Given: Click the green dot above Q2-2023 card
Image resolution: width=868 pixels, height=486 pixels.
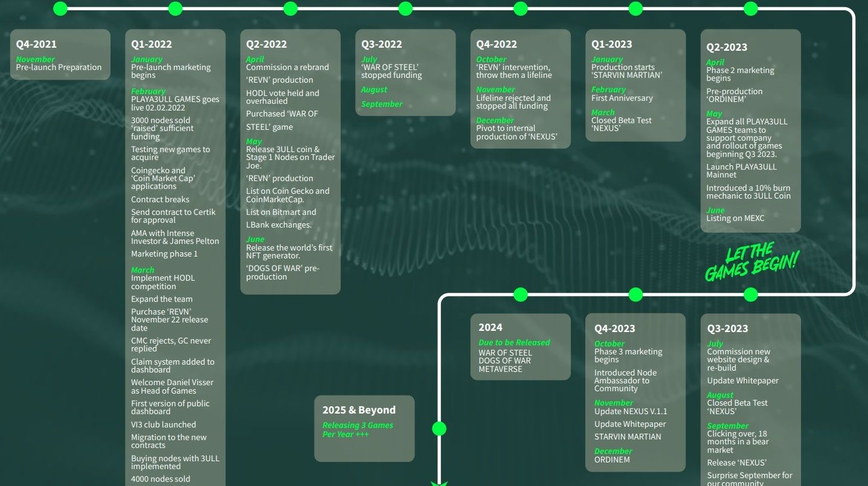Looking at the screenshot, I should pos(751,8).
